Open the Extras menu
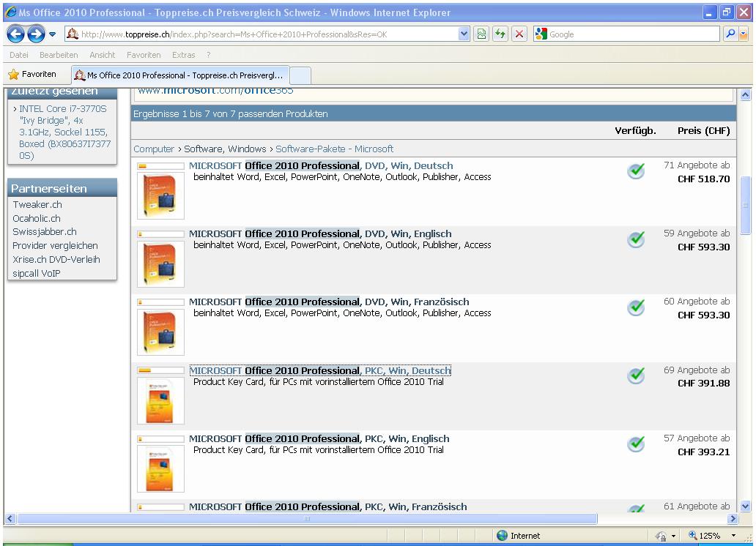756x546 pixels. tap(184, 55)
